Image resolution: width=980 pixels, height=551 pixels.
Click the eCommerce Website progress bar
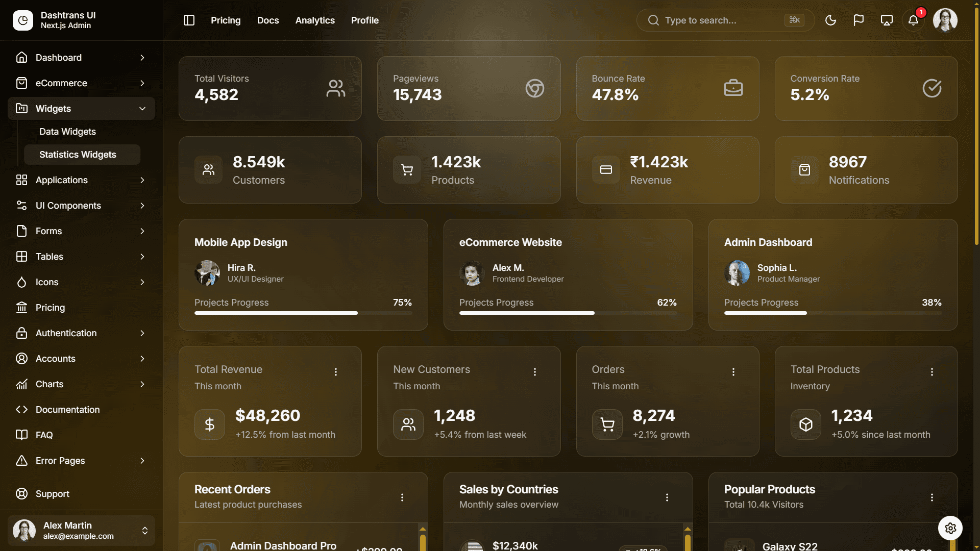(x=568, y=313)
